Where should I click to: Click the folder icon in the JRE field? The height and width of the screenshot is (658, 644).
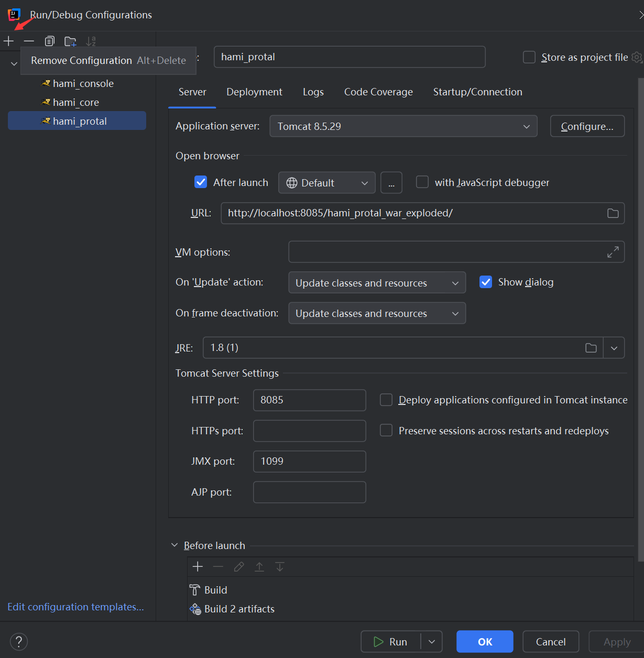tap(591, 348)
